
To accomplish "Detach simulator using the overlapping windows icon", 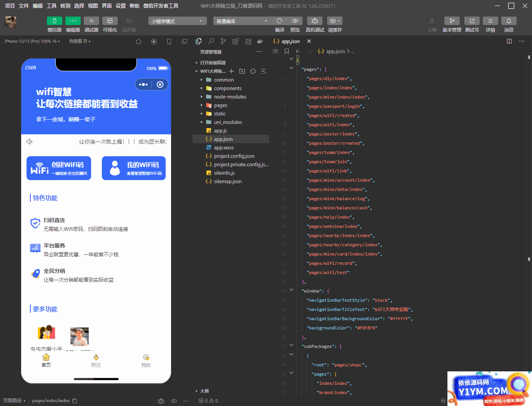I will coord(185,42).
